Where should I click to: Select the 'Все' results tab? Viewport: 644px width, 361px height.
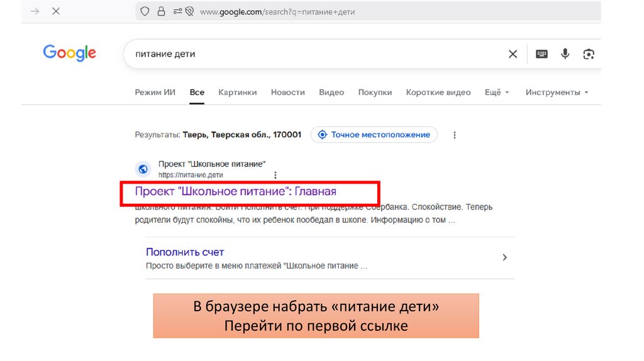197,92
